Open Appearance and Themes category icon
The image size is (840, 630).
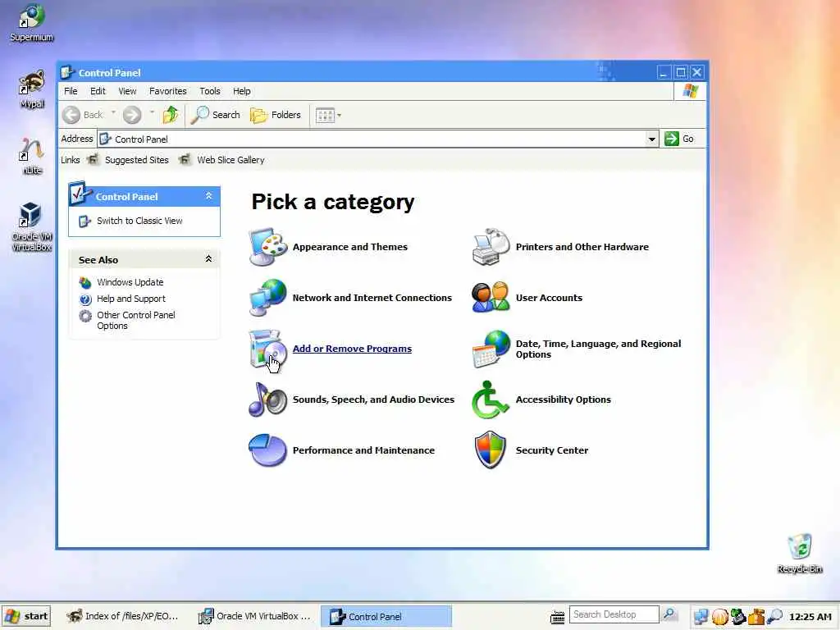tap(268, 246)
